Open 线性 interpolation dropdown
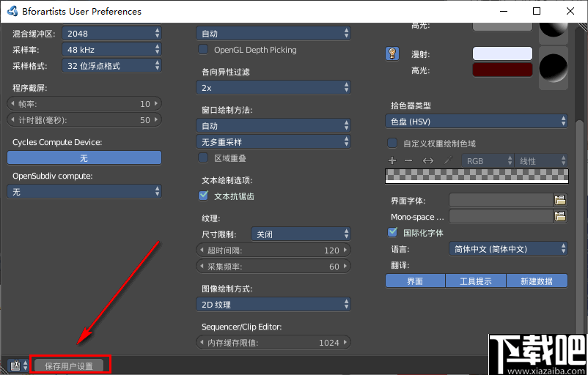Image resolution: width=588 pixels, height=375 pixels. [x=541, y=160]
